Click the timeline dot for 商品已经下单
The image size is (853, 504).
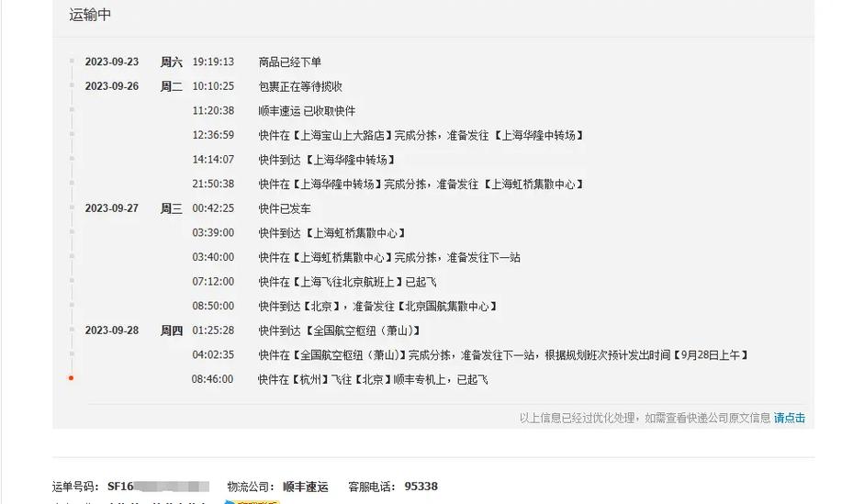71,62
